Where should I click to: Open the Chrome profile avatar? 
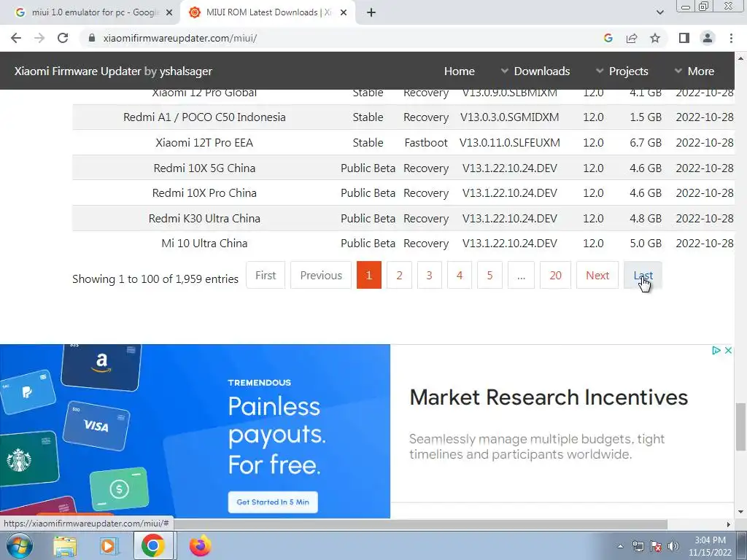[x=708, y=38]
